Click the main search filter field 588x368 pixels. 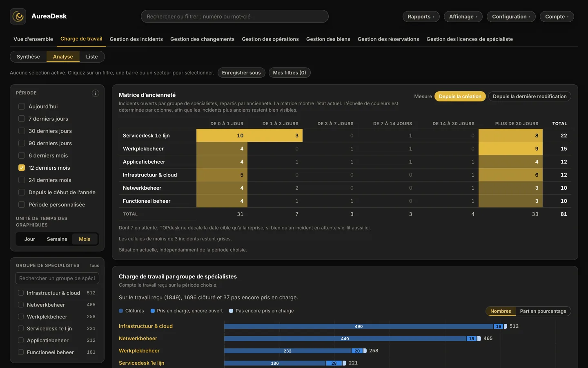(235, 16)
